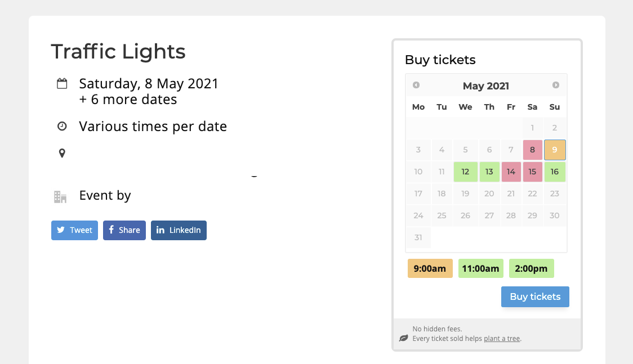Click the clock icon beside times
Viewport: 633px width, 364px height.
tap(62, 126)
